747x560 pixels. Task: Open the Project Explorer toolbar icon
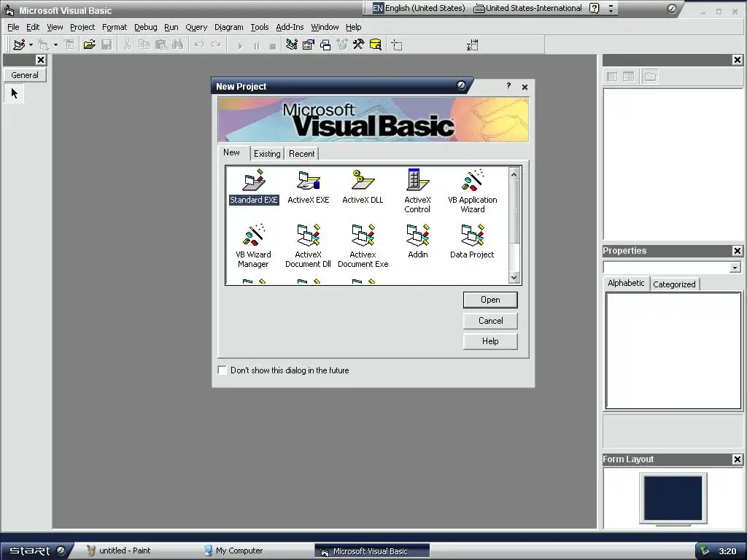tap(292, 44)
